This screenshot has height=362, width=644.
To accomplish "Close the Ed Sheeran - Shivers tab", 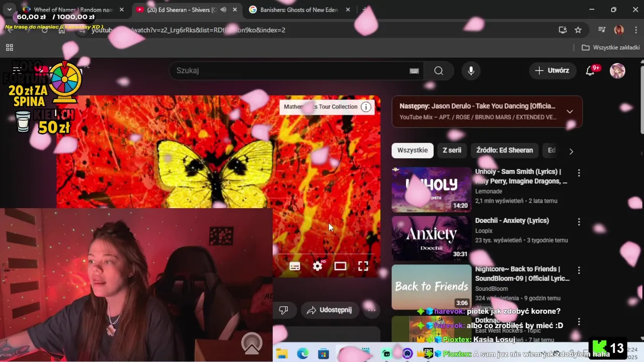I will point(234,10).
